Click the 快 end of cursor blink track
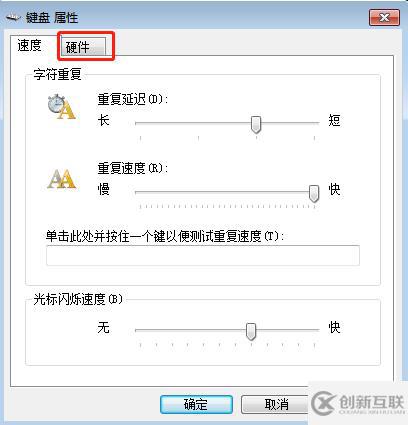The width and height of the screenshot is (408, 425). coord(334,327)
